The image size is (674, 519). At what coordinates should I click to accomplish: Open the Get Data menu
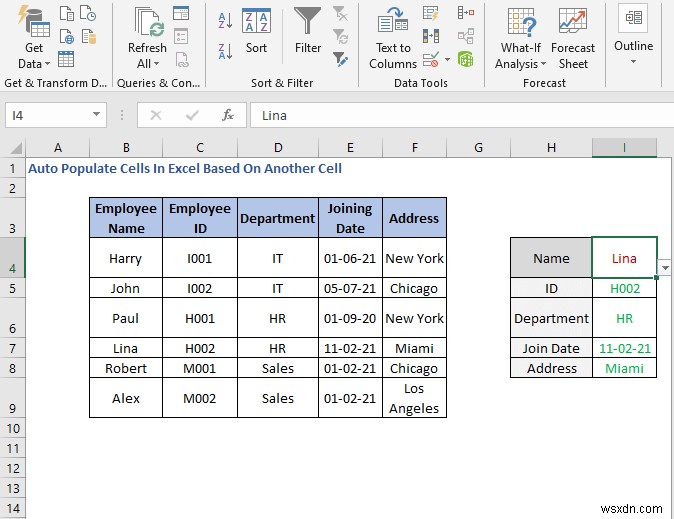[x=34, y=37]
